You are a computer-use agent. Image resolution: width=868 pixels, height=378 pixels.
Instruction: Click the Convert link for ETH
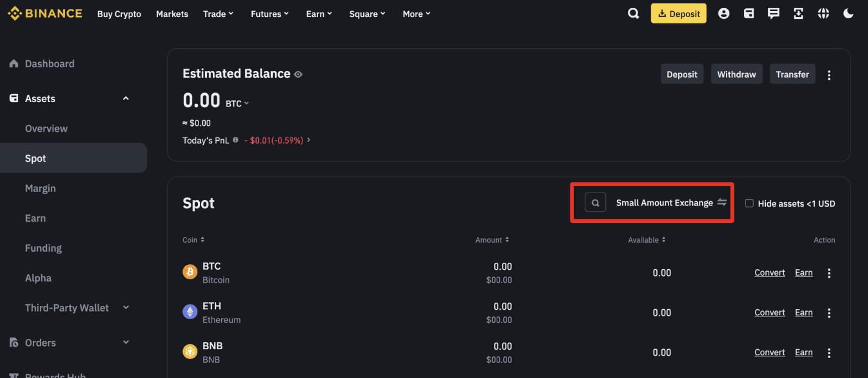click(769, 313)
